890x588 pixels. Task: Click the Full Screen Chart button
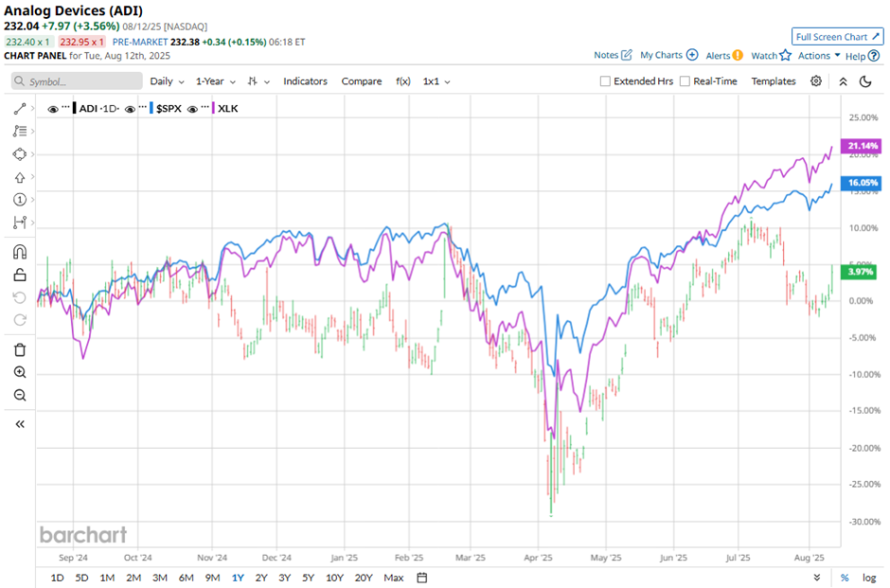tap(837, 36)
